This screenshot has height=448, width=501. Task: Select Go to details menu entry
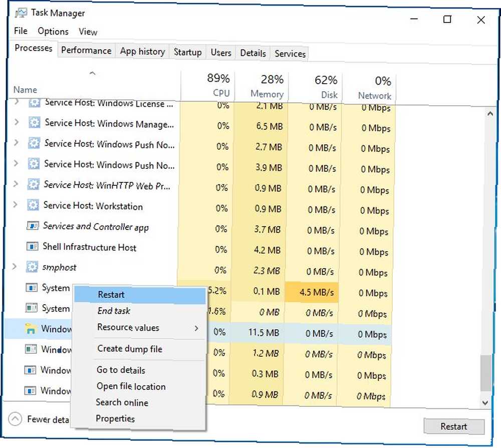pyautogui.click(x=139, y=370)
